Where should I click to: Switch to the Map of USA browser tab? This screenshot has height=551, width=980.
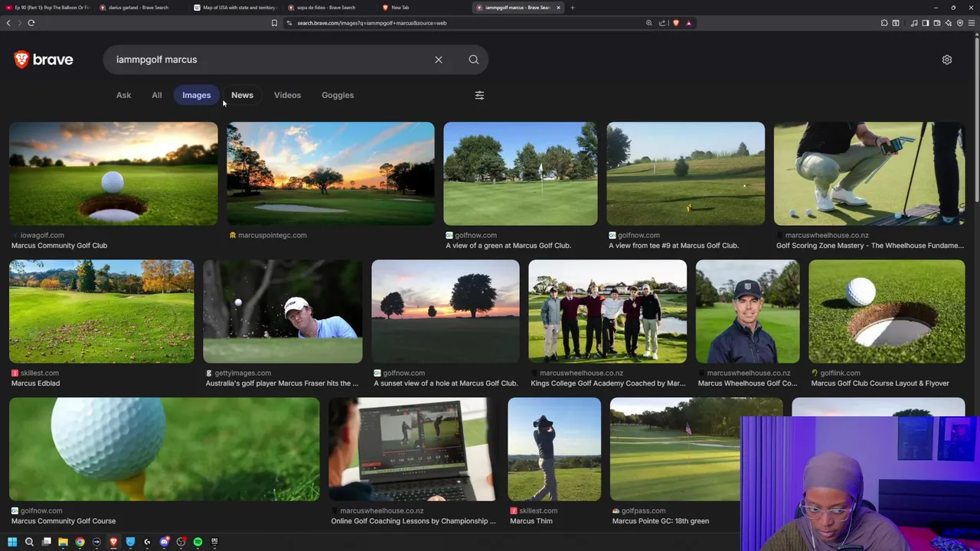[x=235, y=8]
